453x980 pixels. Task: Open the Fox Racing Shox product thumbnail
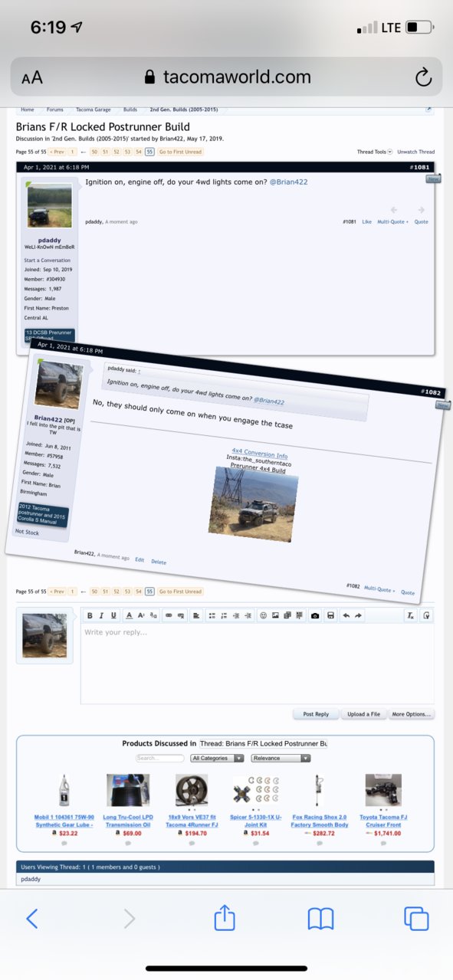pos(319,790)
